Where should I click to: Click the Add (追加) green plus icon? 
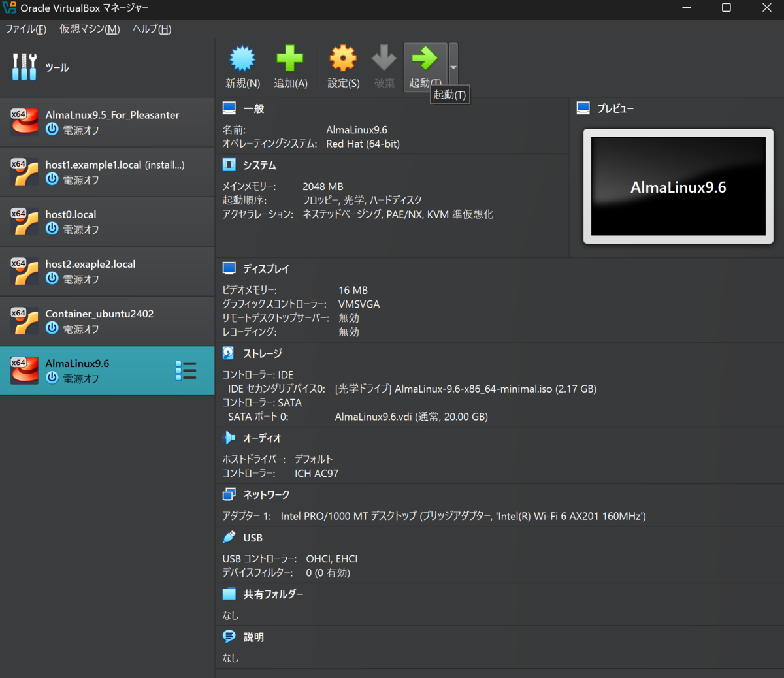click(x=290, y=59)
